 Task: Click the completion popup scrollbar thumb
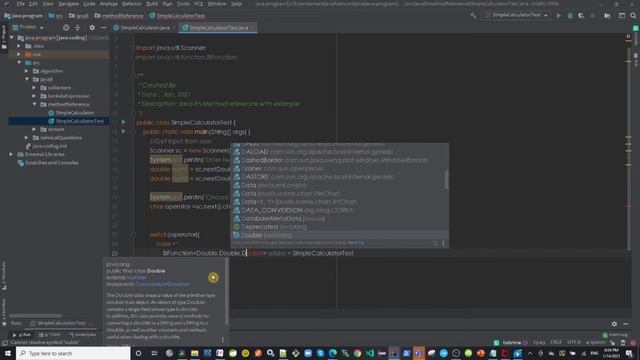coord(446,180)
